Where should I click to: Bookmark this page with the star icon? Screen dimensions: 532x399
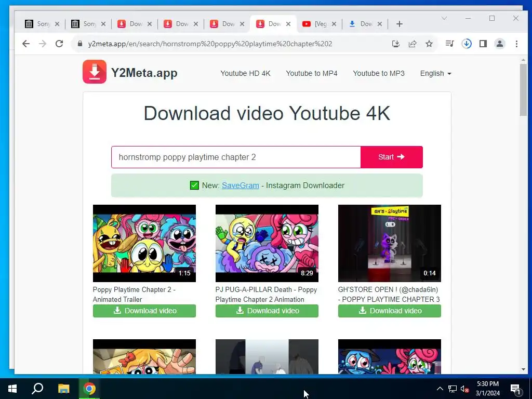click(429, 44)
